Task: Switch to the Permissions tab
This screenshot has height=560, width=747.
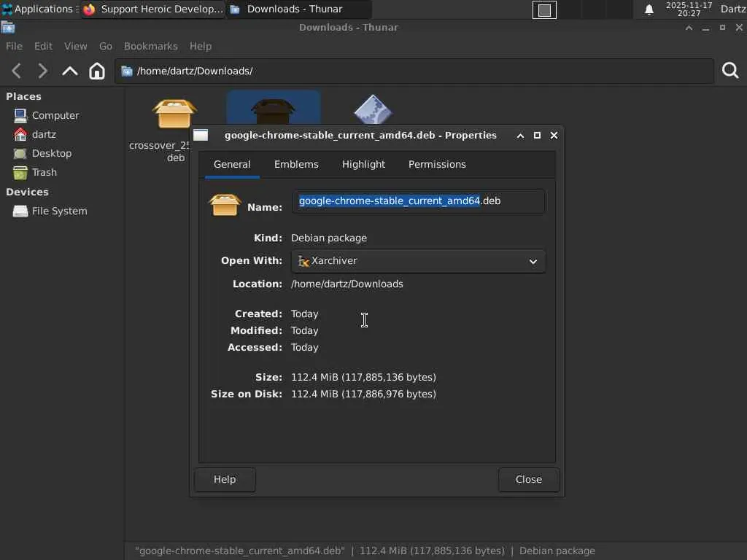Action: coord(437,164)
